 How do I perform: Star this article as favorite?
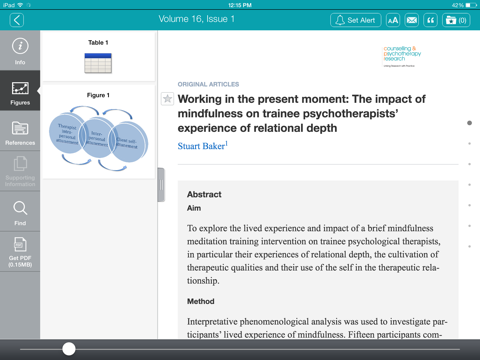(x=167, y=99)
